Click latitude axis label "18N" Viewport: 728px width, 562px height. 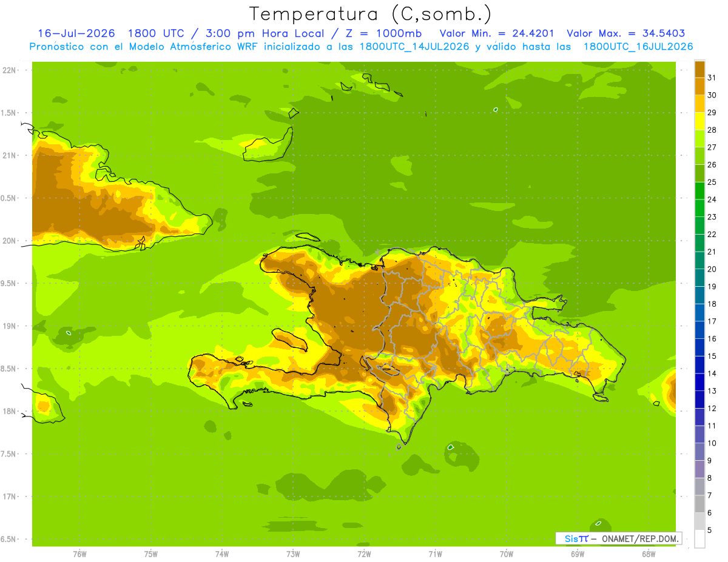pyautogui.click(x=9, y=411)
